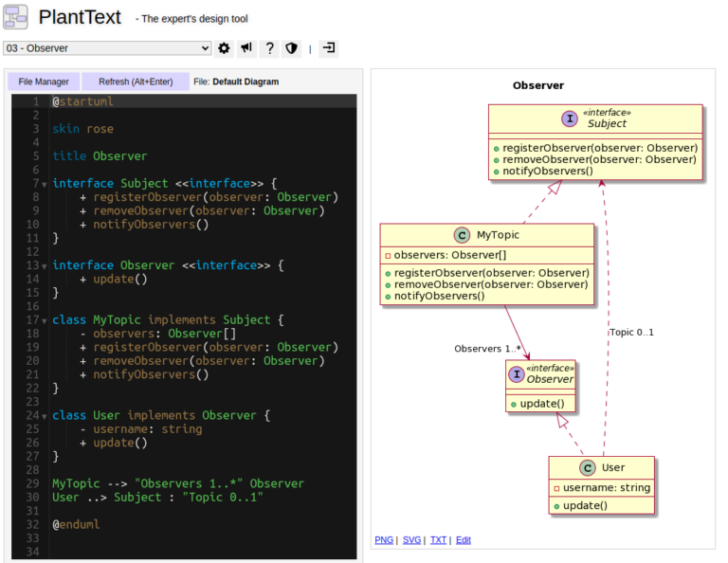The image size is (728, 563).
Task: Click the public dot beside Observer's update()
Action: [514, 405]
